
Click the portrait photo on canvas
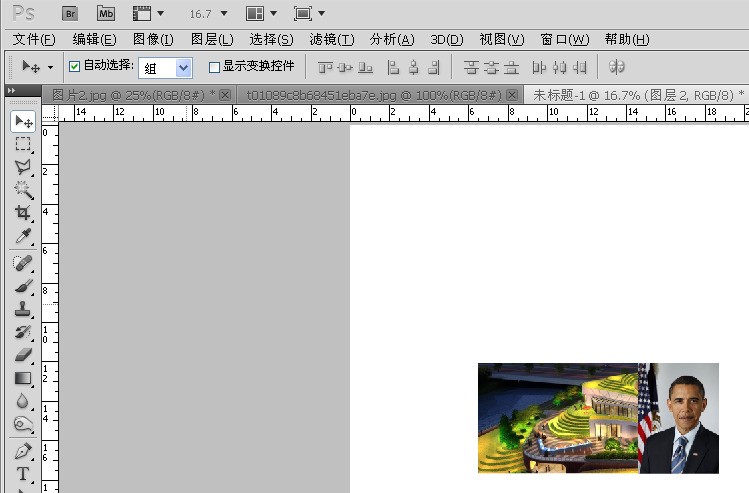tap(678, 418)
